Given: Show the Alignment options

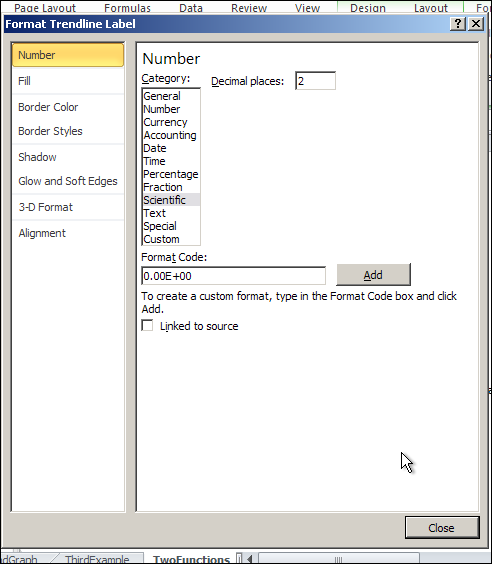Looking at the screenshot, I should click(x=68, y=233).
